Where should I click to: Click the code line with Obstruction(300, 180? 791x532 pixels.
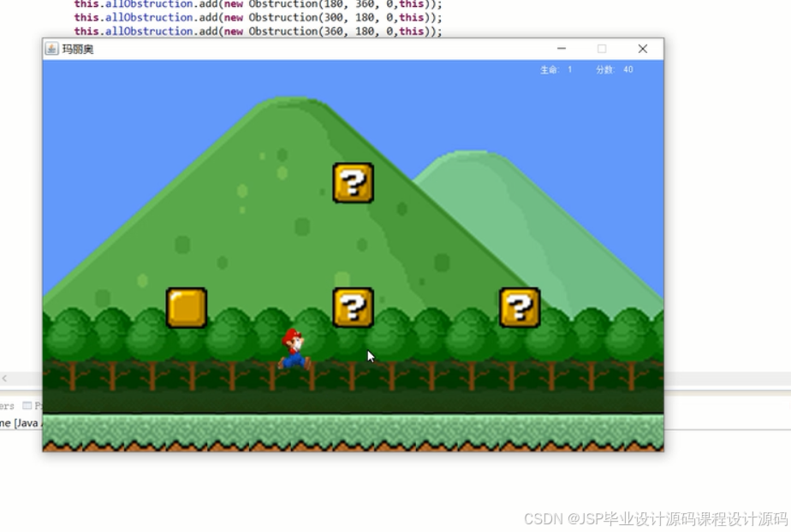258,18
